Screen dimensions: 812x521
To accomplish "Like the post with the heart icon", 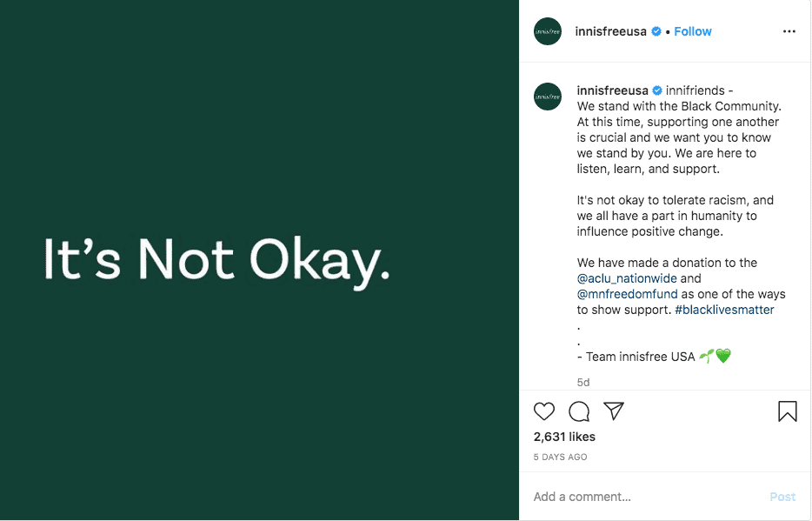I will [543, 411].
